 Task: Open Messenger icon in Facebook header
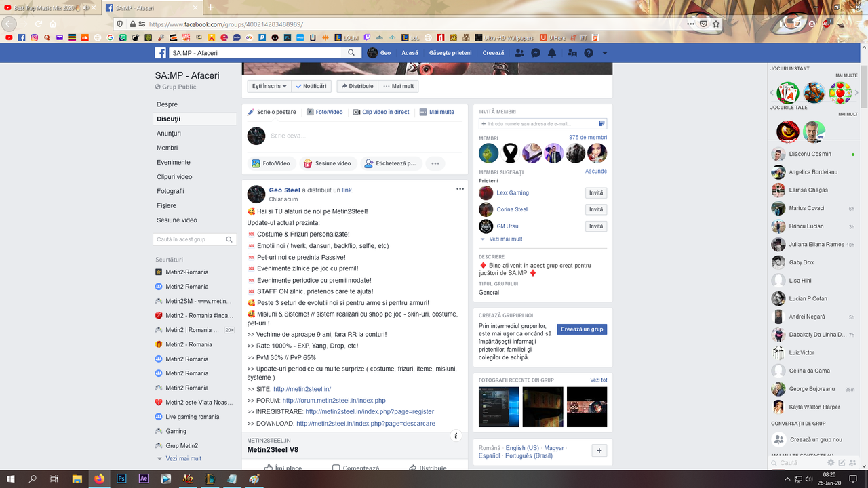(x=536, y=53)
